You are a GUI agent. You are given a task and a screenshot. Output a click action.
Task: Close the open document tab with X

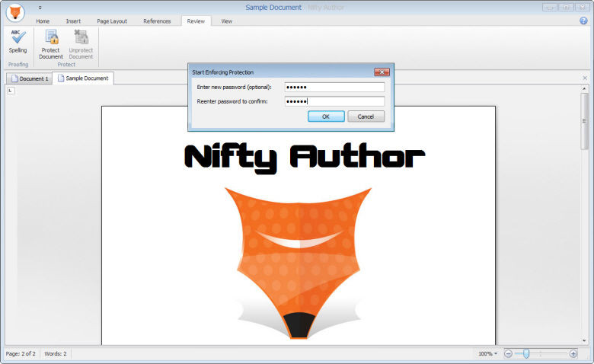(x=585, y=78)
